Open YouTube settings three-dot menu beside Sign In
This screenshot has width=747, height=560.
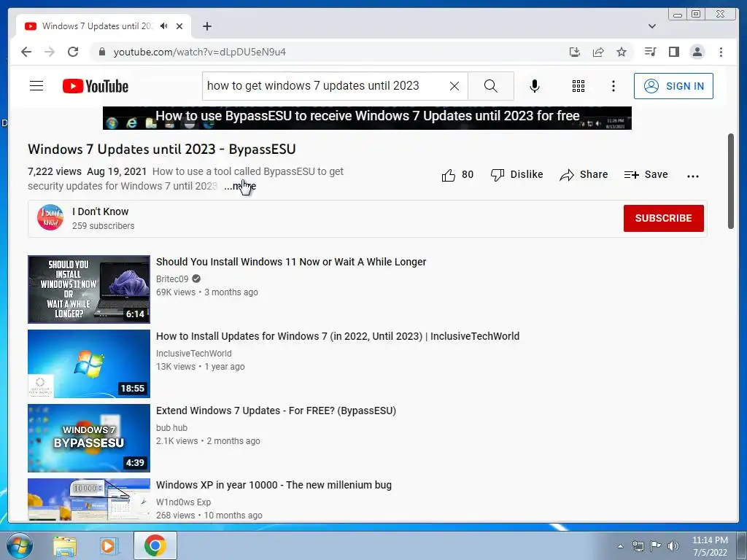click(x=613, y=86)
